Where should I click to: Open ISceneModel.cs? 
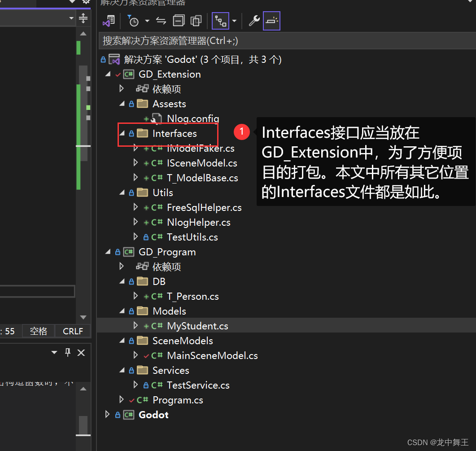click(x=202, y=163)
